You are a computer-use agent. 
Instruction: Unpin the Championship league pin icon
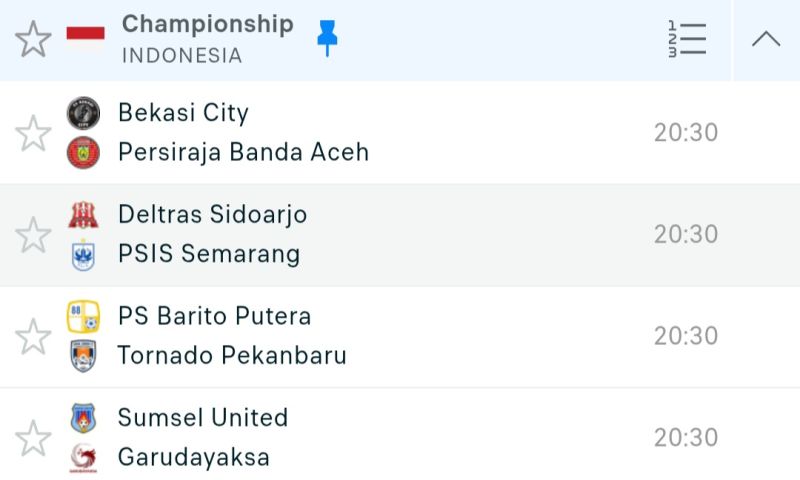pyautogui.click(x=327, y=39)
